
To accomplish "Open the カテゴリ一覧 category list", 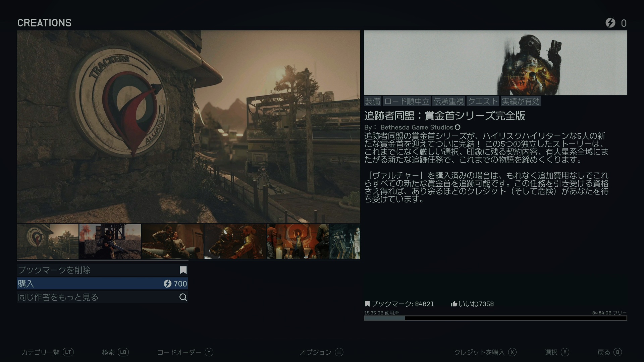I will (40, 352).
